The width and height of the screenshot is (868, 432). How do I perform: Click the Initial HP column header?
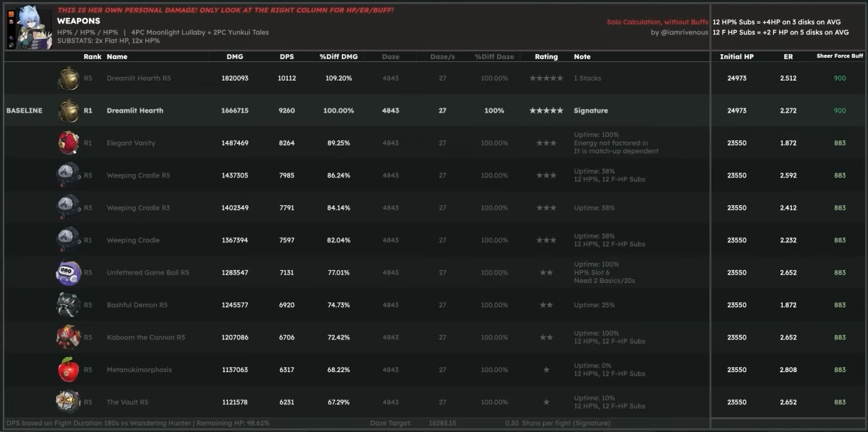(x=736, y=56)
